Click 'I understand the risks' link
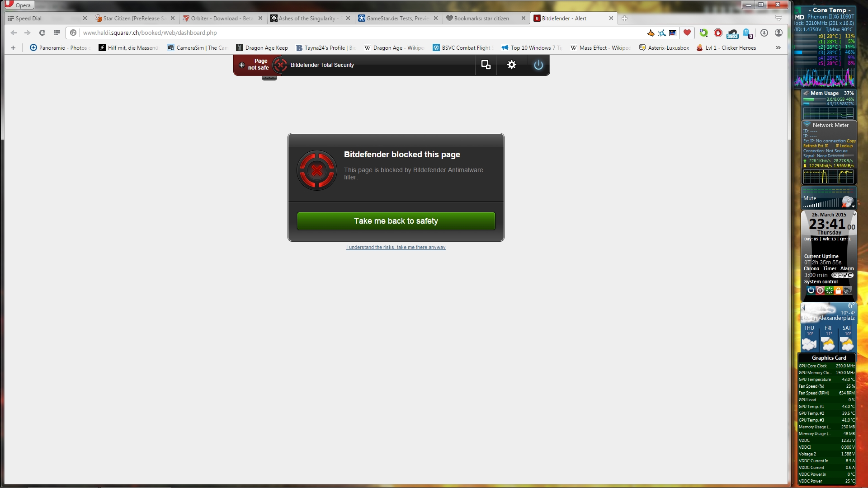This screenshot has width=868, height=488. click(396, 247)
